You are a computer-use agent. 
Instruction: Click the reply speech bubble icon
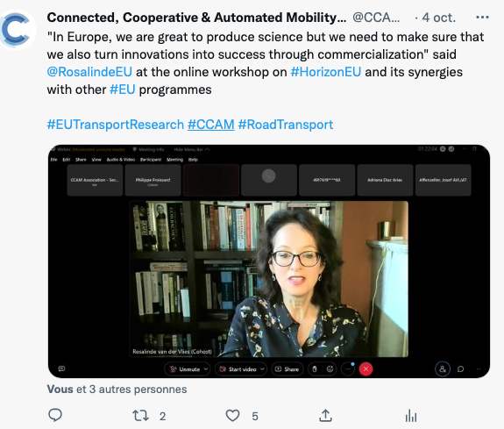[55, 416]
